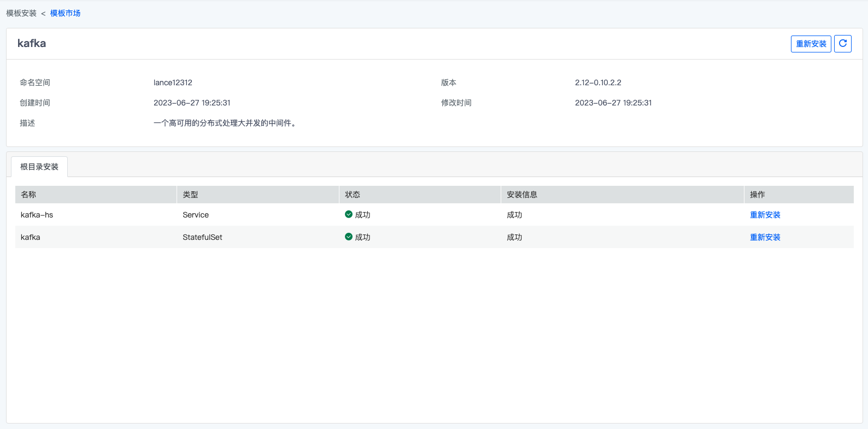The width and height of the screenshot is (868, 429).
Task: Select the 根目录安装 tab
Action: click(x=39, y=167)
